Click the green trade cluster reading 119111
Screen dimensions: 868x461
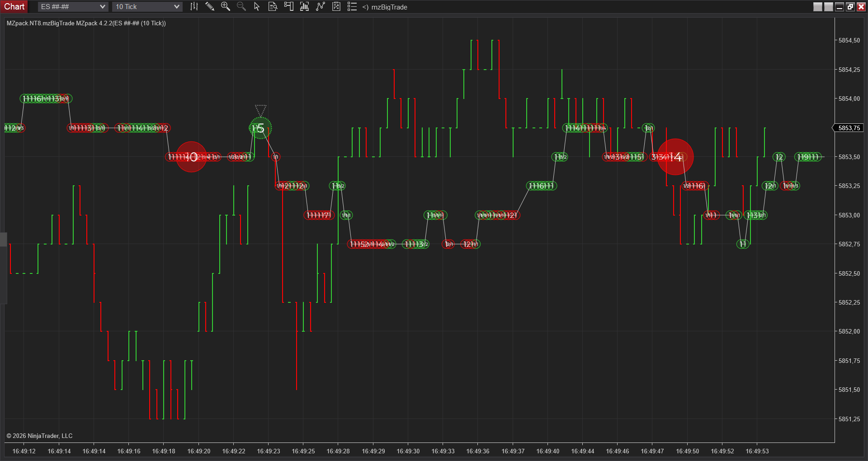click(x=808, y=157)
